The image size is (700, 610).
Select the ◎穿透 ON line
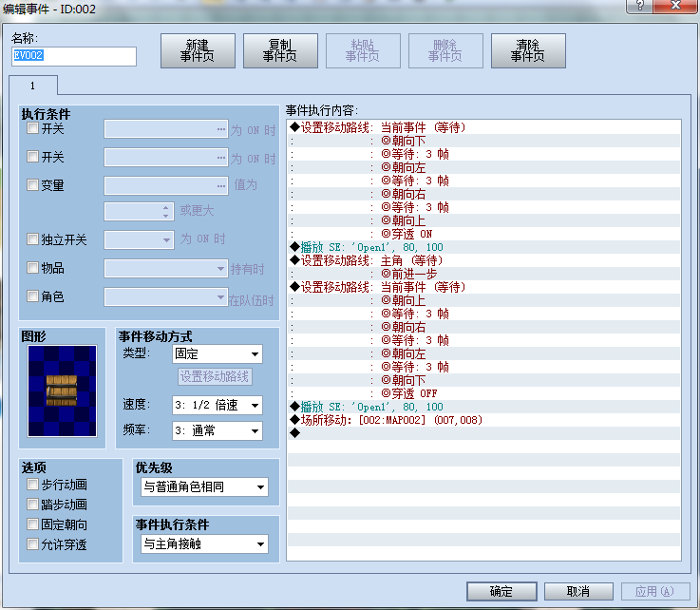pyautogui.click(x=484, y=234)
